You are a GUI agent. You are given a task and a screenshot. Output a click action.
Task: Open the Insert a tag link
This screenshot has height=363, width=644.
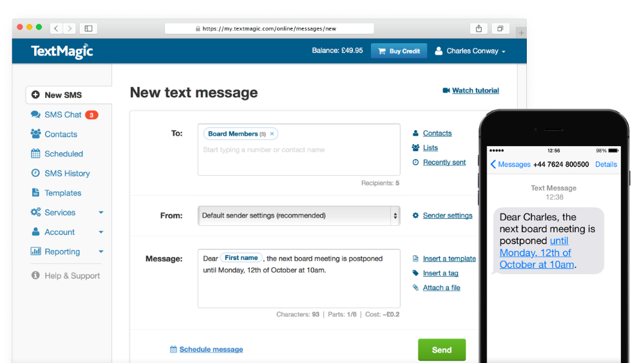[440, 273]
